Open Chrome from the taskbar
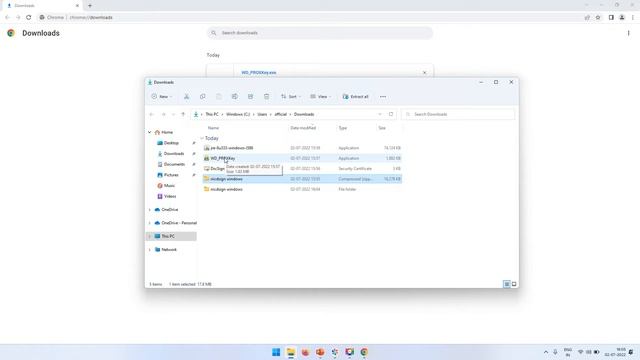Viewport: 640px width, 360px height. point(364,352)
